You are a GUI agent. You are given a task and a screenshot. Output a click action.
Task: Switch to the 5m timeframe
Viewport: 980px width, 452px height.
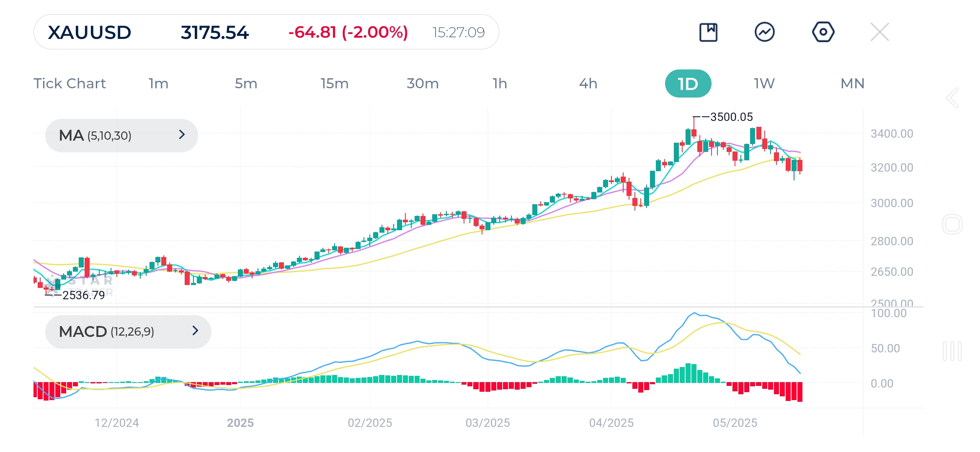pos(245,83)
